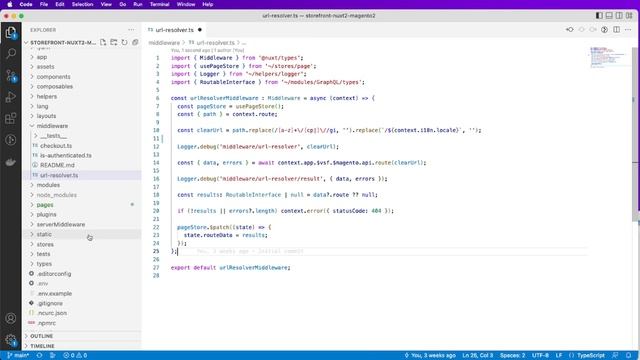Click LF end of line setting
Screen dimensions: 640x360
[x=559, y=355]
